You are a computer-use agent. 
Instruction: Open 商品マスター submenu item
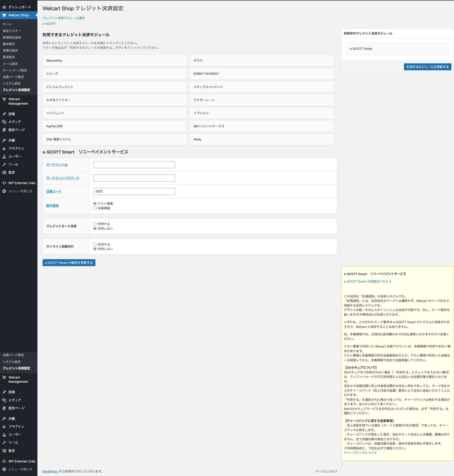[12, 31]
